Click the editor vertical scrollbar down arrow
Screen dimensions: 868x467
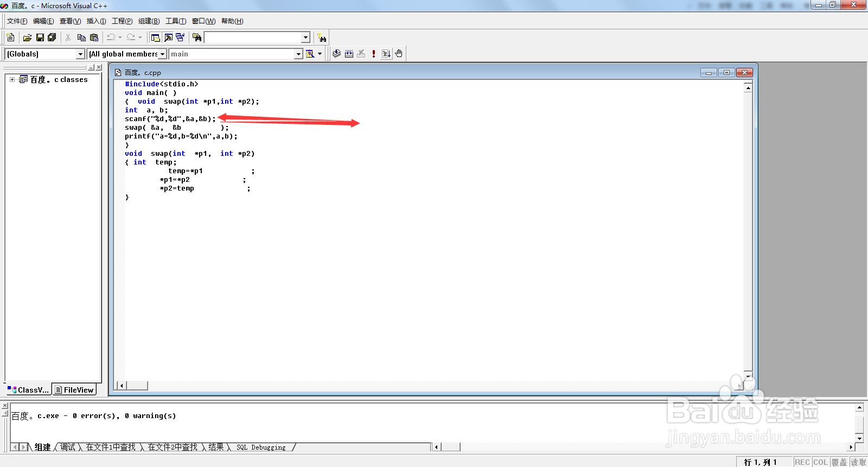pos(748,376)
